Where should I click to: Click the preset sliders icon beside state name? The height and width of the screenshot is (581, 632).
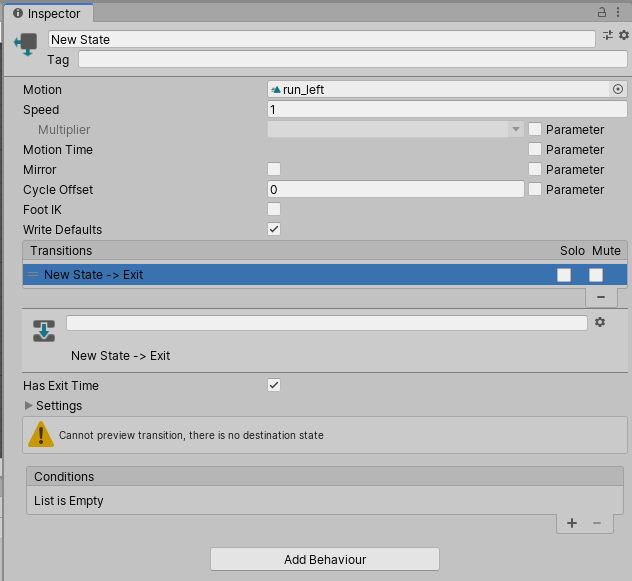coord(607,36)
